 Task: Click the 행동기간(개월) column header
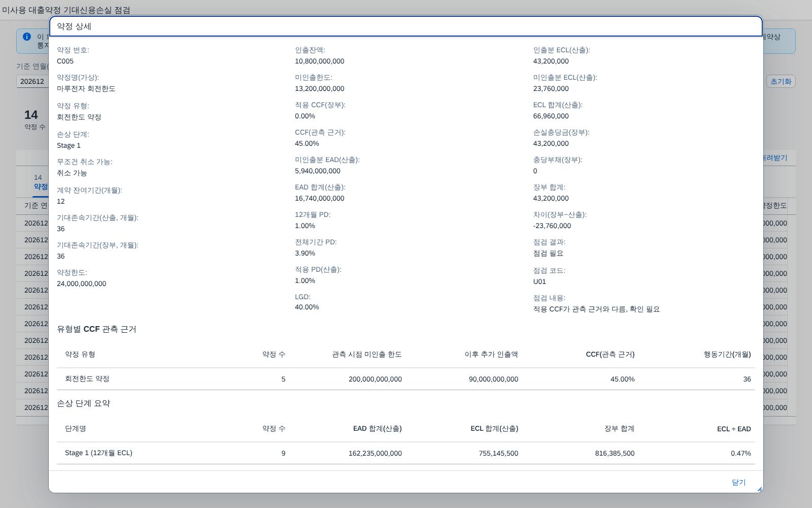tap(727, 354)
